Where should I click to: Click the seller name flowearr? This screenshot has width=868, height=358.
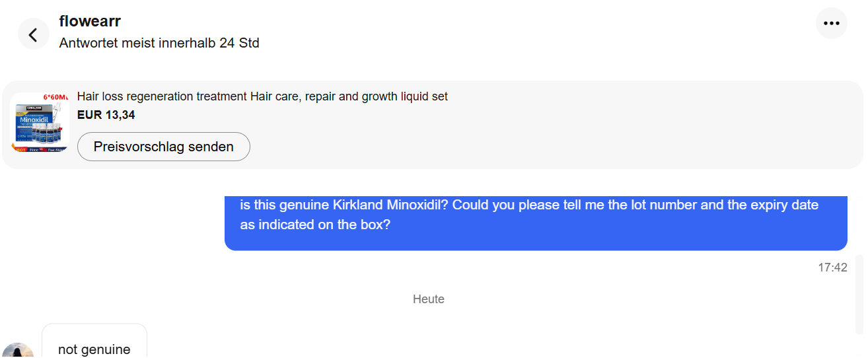(90, 21)
